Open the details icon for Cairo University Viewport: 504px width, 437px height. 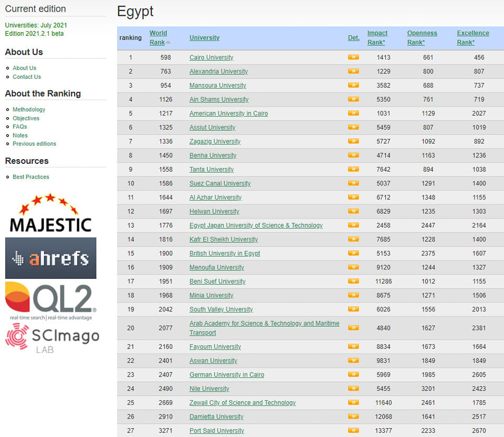click(353, 57)
